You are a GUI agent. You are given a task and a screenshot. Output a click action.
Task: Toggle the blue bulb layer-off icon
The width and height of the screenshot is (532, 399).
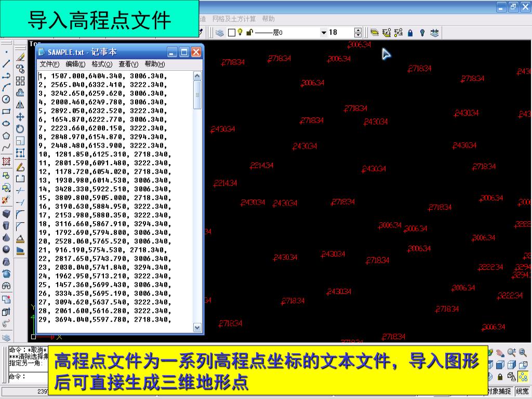422,33
